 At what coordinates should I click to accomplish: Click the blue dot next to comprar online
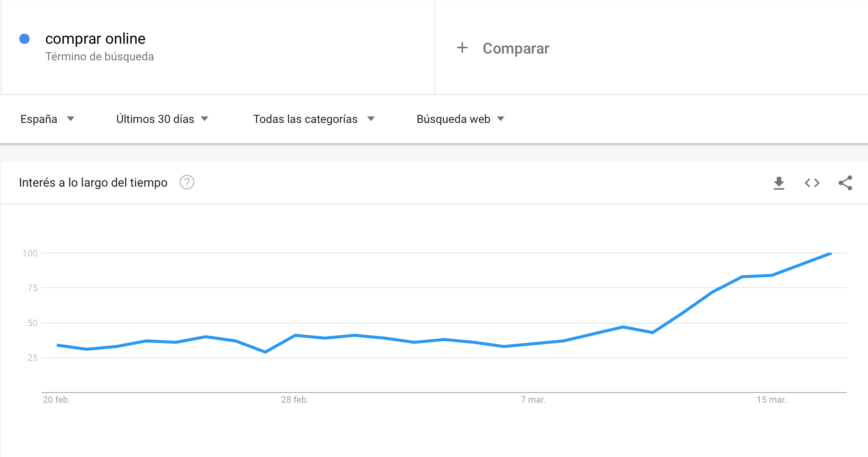[x=25, y=39]
